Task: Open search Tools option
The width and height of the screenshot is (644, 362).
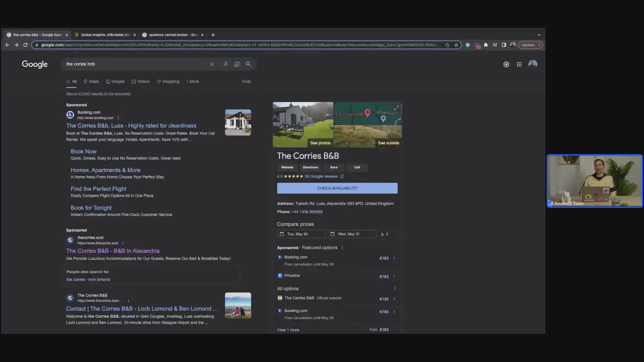Action: point(246,81)
